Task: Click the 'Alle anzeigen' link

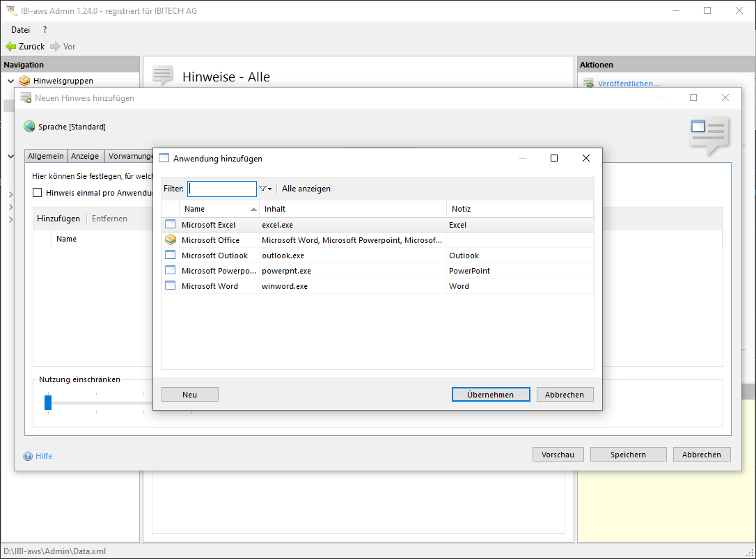Action: point(306,189)
